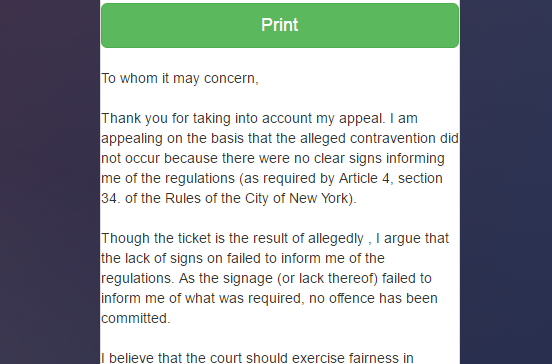Click the green Print button
The image size is (552, 364).
(x=280, y=25)
